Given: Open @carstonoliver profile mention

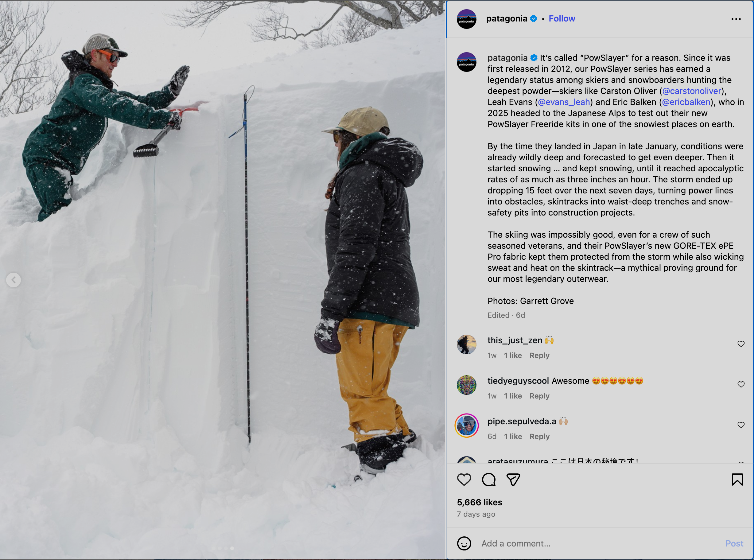Looking at the screenshot, I should 691,91.
